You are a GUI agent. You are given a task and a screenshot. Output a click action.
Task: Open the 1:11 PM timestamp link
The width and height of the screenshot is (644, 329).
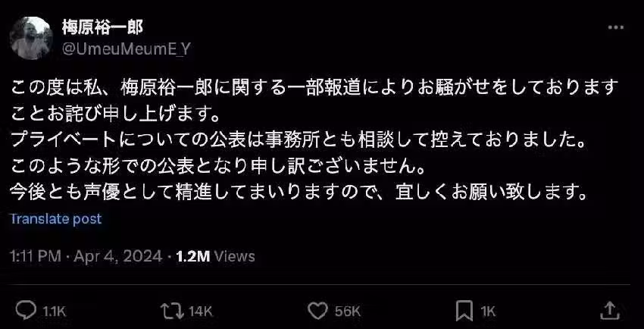click(x=35, y=257)
